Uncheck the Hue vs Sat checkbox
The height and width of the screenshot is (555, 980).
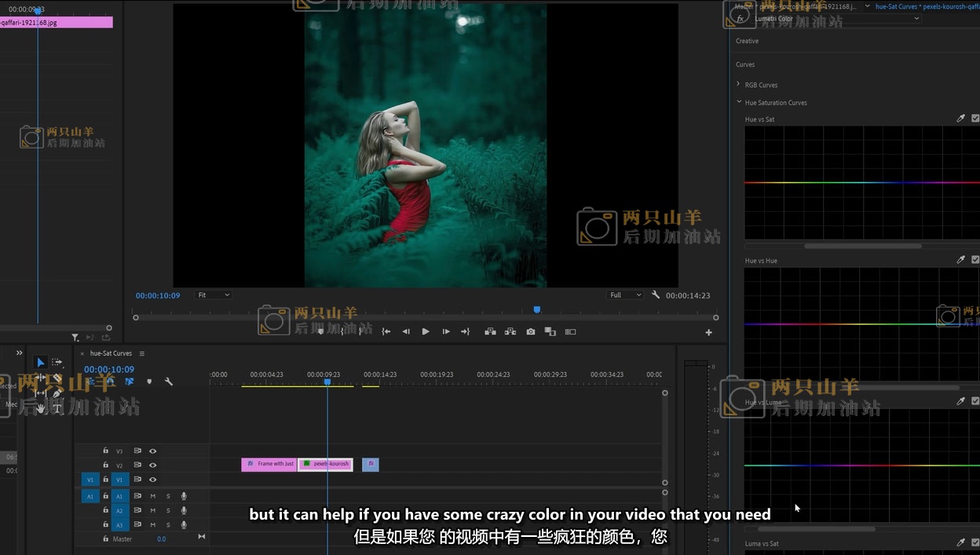click(x=975, y=119)
